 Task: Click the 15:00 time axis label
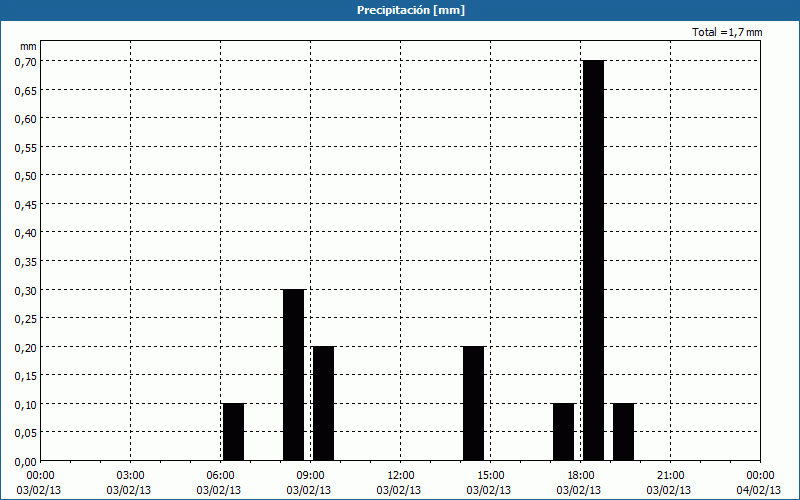point(490,476)
